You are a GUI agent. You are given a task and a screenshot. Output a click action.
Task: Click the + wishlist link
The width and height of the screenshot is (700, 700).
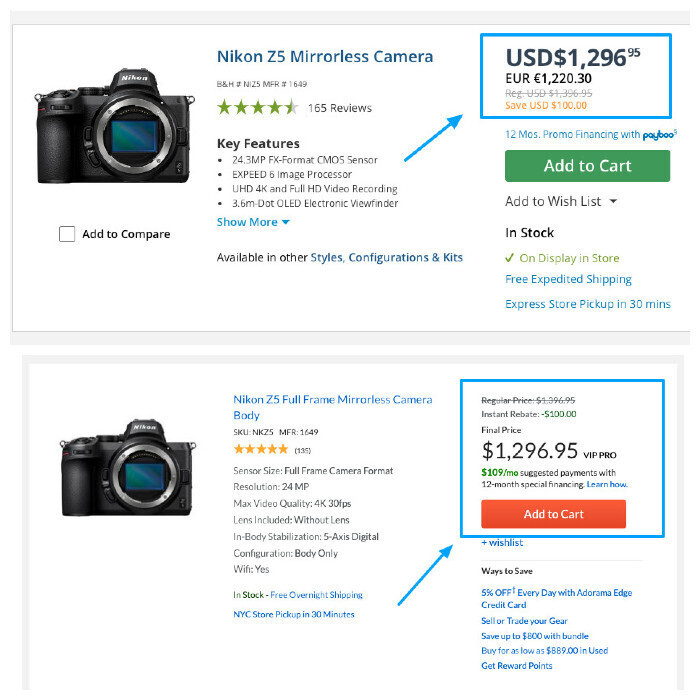point(502,543)
